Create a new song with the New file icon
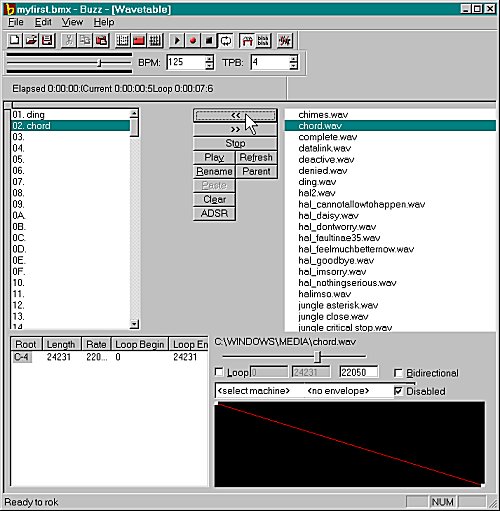 click(x=15, y=41)
